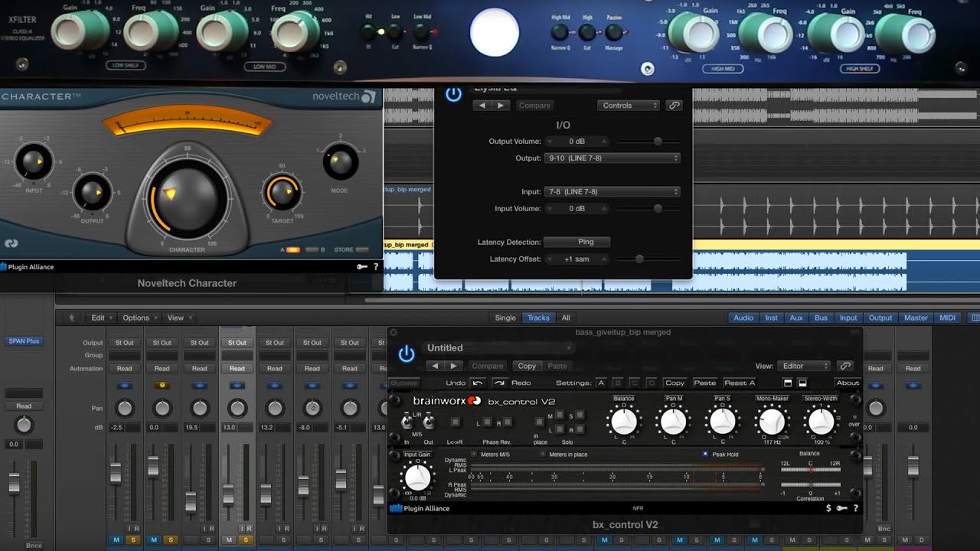Open mixer Options menu dropdown
Image resolution: width=980 pixels, height=551 pixels.
(x=139, y=318)
